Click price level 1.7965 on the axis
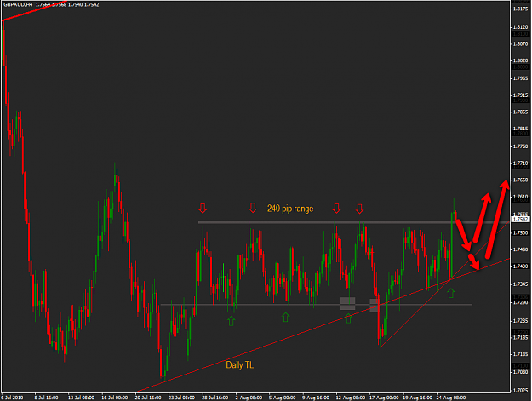The width and height of the screenshot is (532, 401). tap(520, 78)
